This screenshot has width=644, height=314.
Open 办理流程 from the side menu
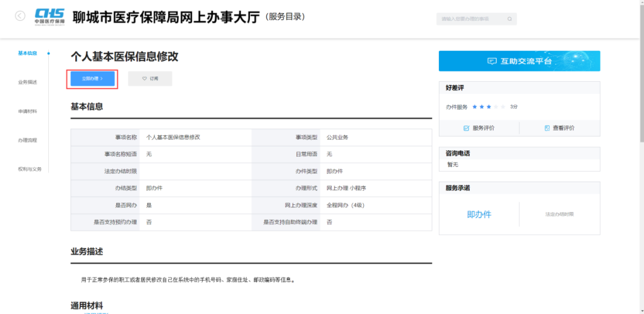27,141
